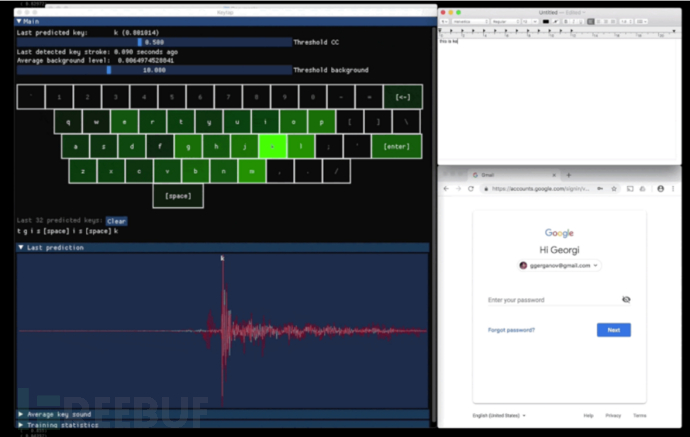Click the [enter] key in Keytap keyboard

396,147
